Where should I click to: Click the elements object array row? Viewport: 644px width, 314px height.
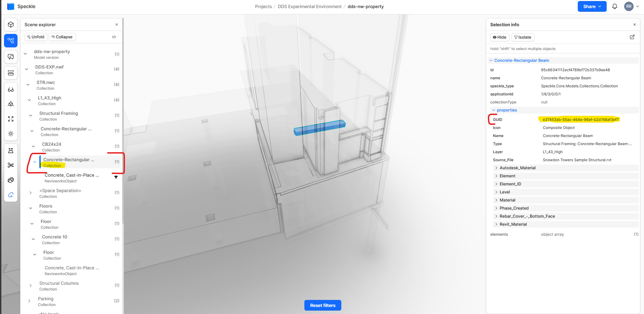coord(564,234)
